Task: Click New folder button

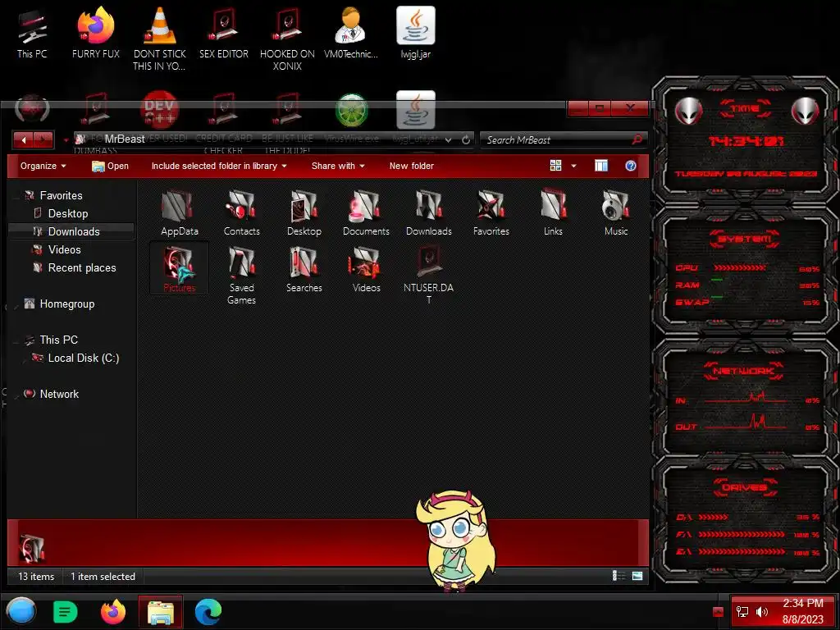Action: click(412, 166)
